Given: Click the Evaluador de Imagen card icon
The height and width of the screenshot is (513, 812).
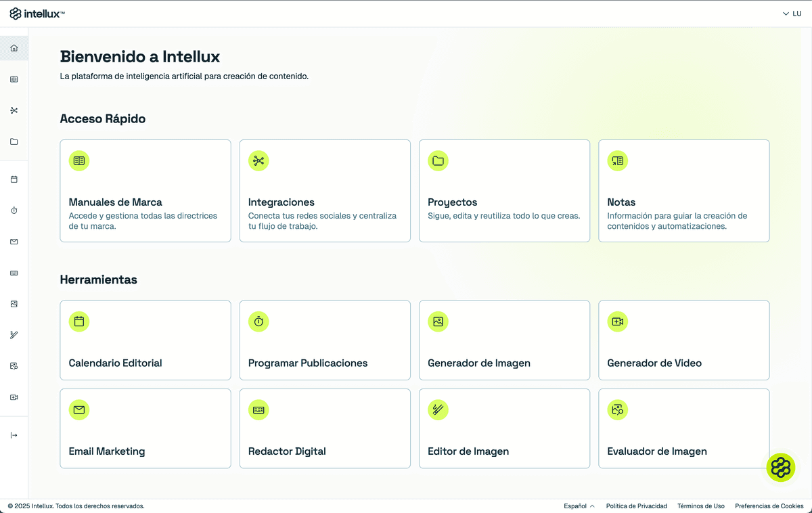Looking at the screenshot, I should (617, 409).
